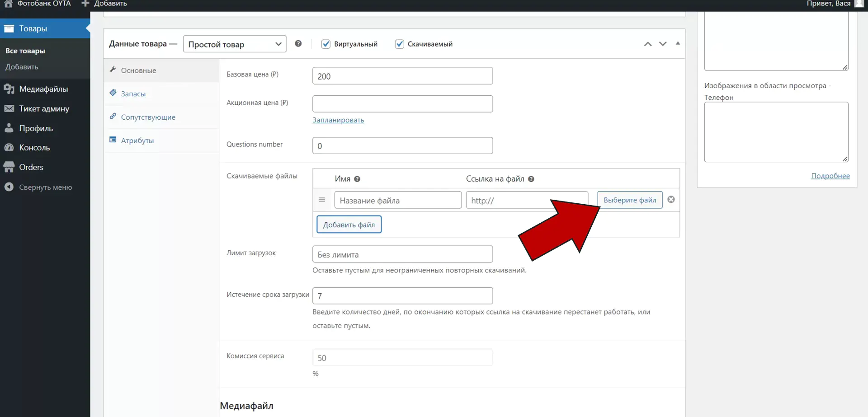868x417 pixels.
Task: Move Данные товара panel down
Action: tap(663, 44)
